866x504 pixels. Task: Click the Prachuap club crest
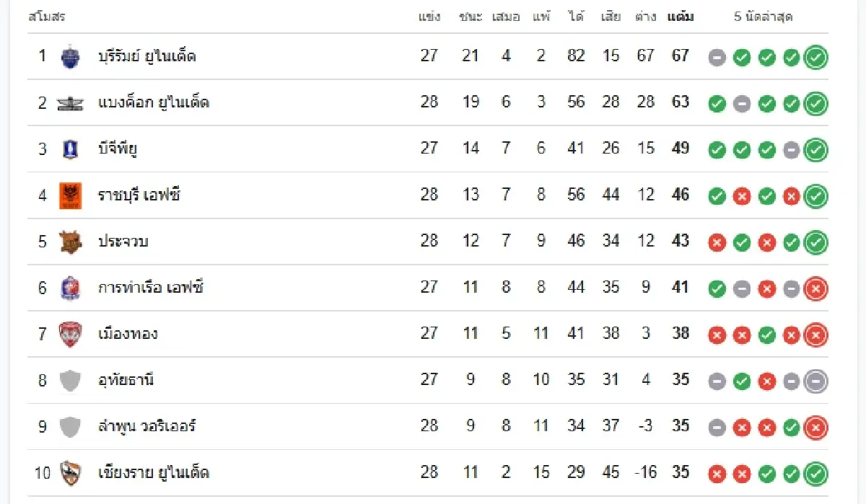click(70, 242)
